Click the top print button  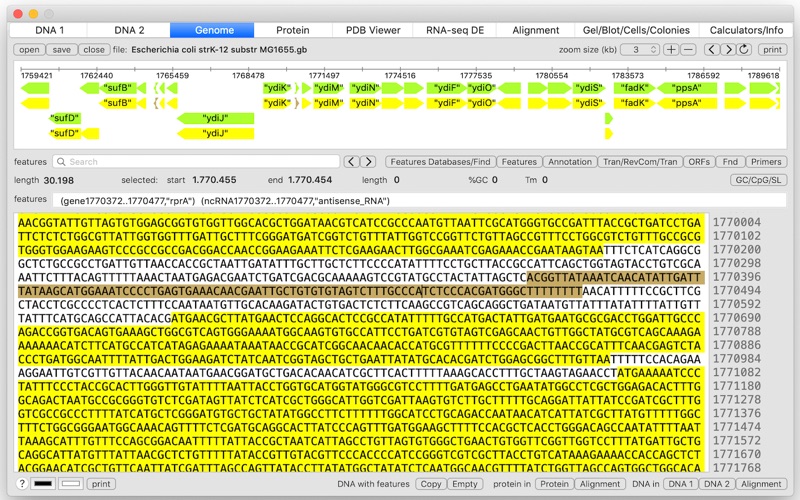pos(772,49)
